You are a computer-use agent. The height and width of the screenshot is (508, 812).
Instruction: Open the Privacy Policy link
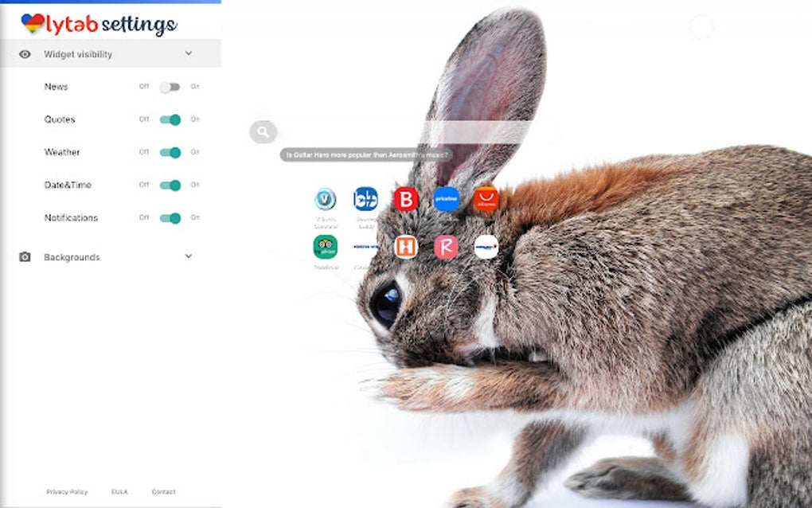66,492
